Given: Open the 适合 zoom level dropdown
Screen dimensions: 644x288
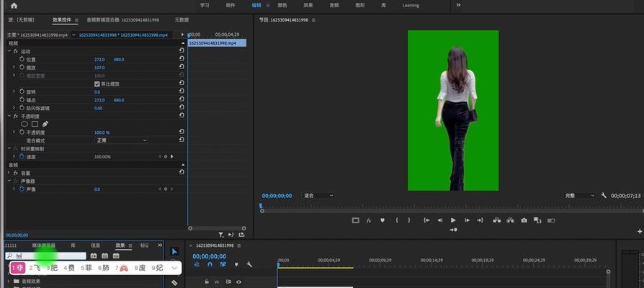Looking at the screenshot, I should click(x=318, y=196).
